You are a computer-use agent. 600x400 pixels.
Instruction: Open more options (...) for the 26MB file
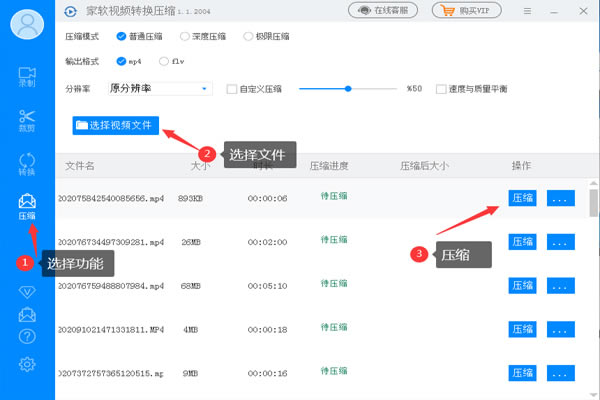coord(561,241)
